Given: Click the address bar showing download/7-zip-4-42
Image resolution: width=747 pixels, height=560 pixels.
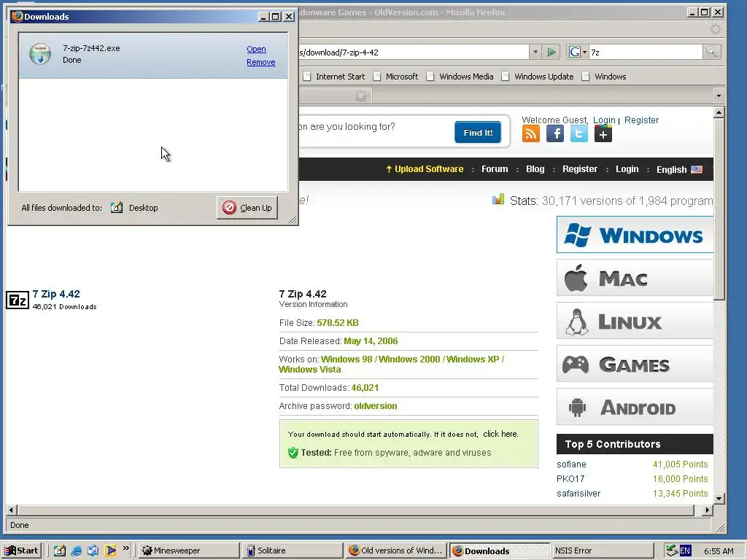Looking at the screenshot, I should [414, 52].
